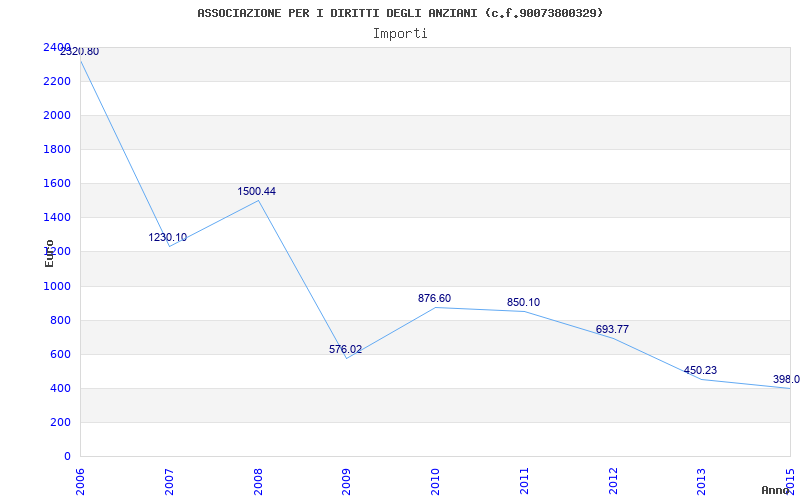Click the 600 y-axis tick label

click(61, 355)
